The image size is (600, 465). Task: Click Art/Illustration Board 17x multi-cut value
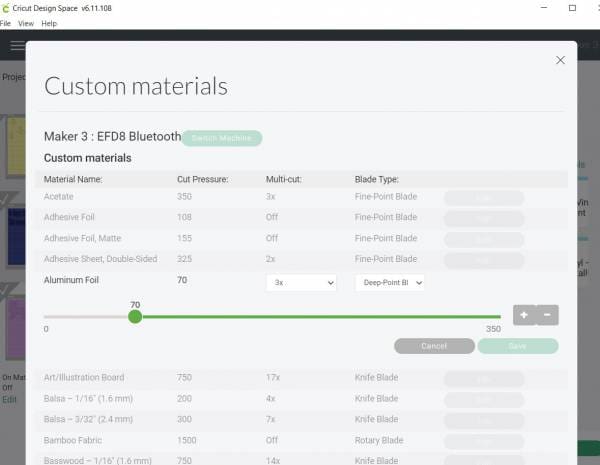coord(273,377)
